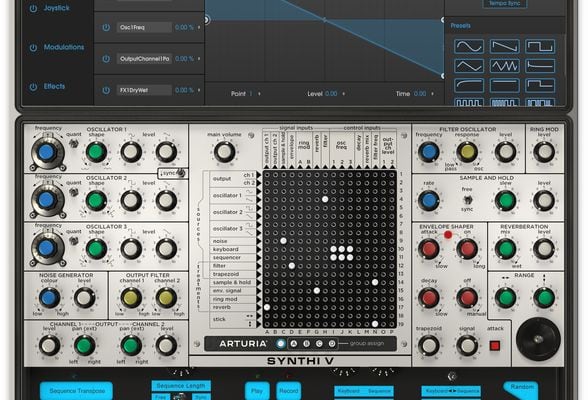Click the Reverberation green mix knob
588x400 pixels.
506,249
